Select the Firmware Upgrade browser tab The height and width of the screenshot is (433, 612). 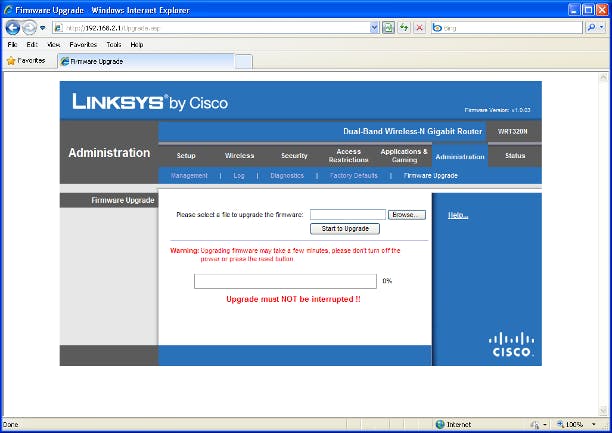146,61
